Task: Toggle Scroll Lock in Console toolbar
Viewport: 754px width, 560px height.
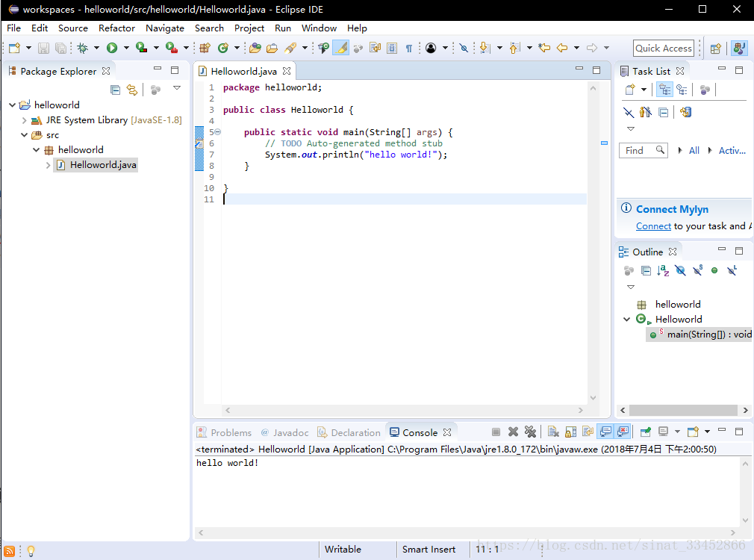Action: coord(571,432)
